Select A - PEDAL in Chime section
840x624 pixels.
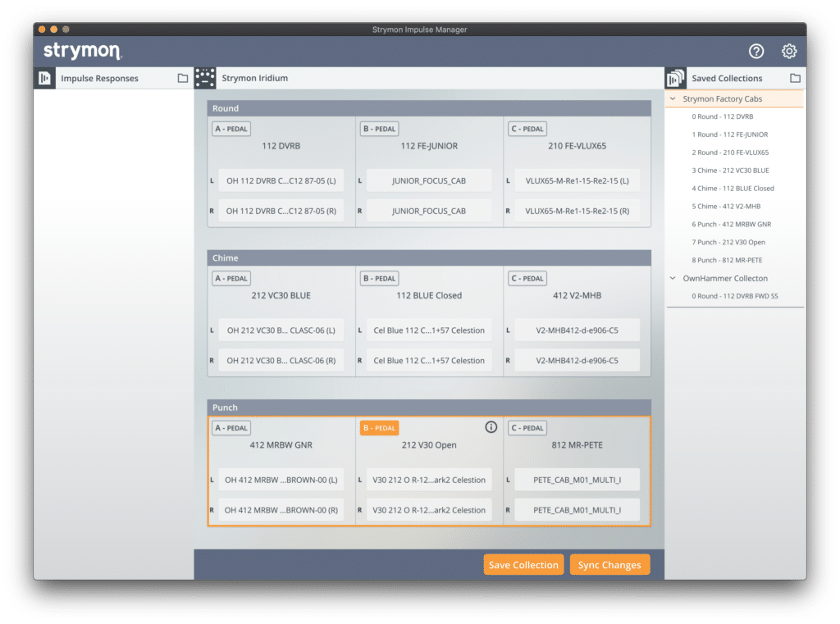tap(231, 279)
